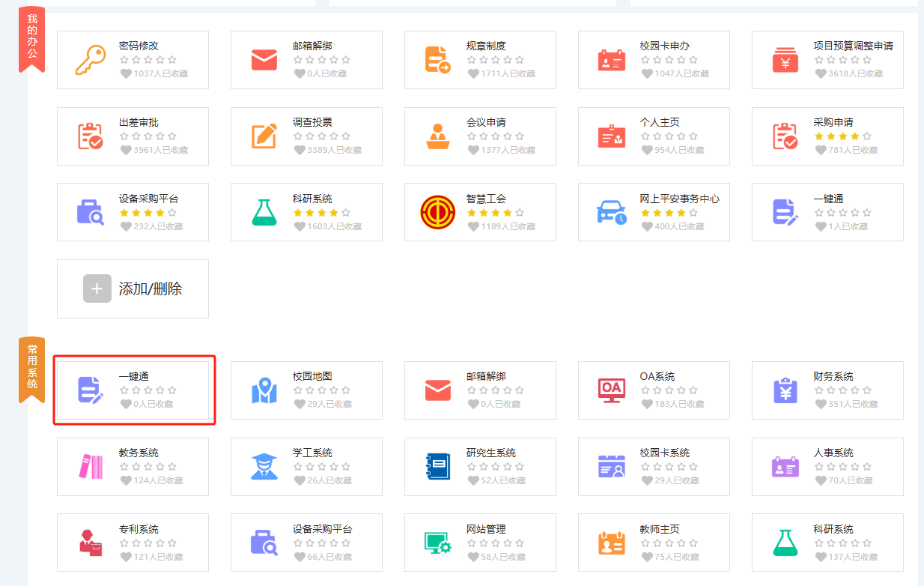Viewport: 924px width, 586px height.
Task: Click the 校园地图 map icon
Action: coord(264,390)
